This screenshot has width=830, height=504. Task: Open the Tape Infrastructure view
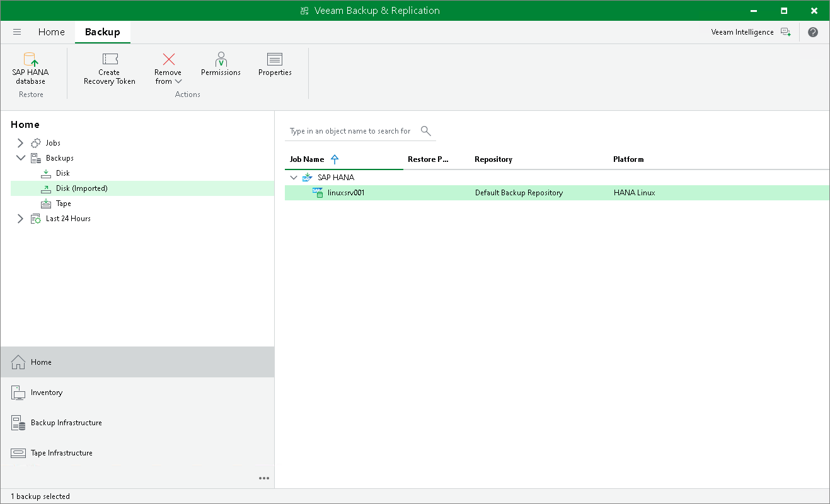point(137,453)
